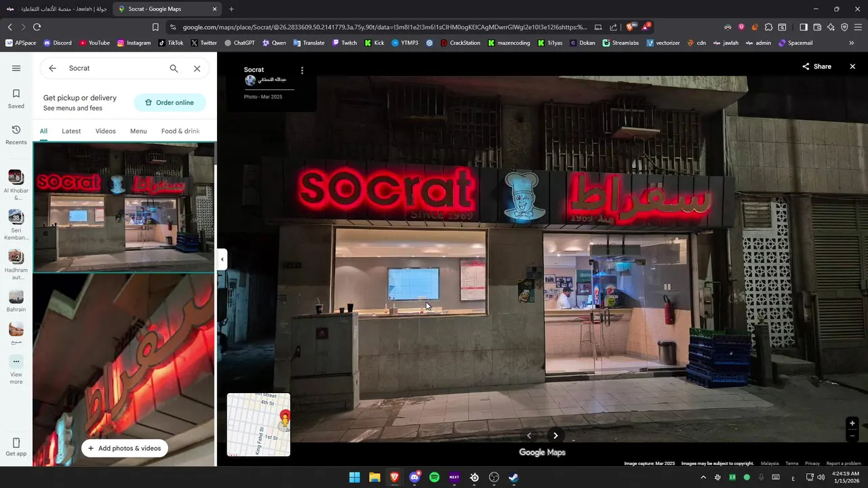
Task: Close the photo viewer with X
Action: 852,66
